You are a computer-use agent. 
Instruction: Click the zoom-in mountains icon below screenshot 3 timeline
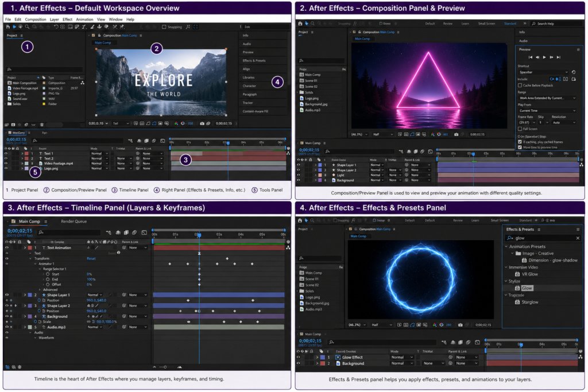[180, 367]
